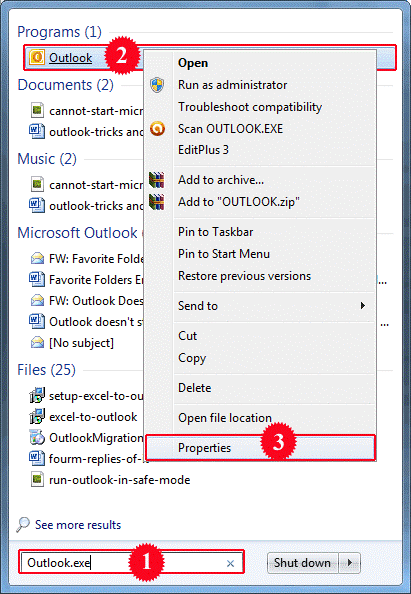Click the Files (25) group header
Image resolution: width=411 pixels, height=594 pixels.
[x=47, y=370]
